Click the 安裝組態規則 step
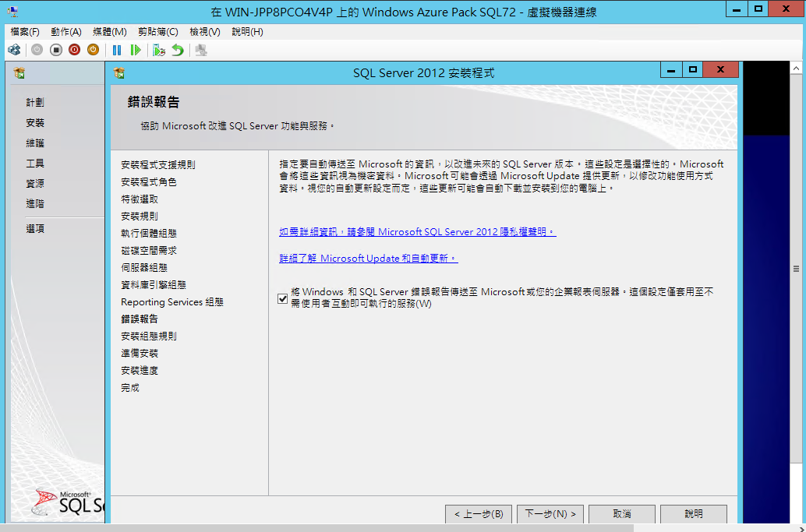This screenshot has height=532, width=806. click(x=149, y=336)
